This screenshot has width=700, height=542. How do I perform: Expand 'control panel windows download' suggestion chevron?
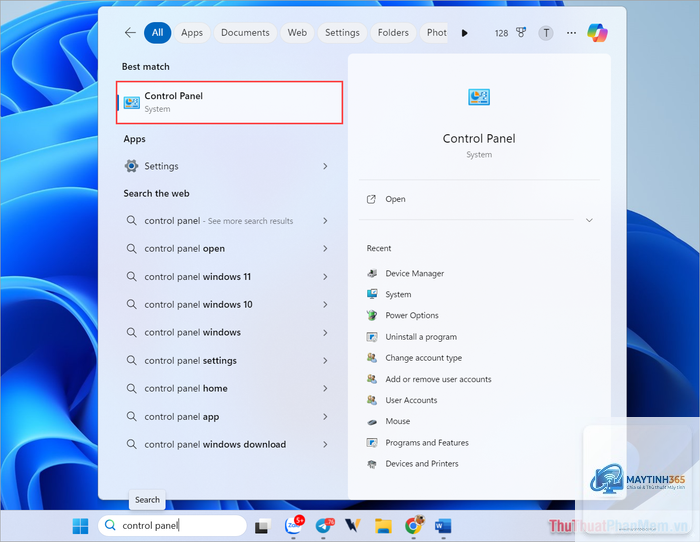[325, 444]
